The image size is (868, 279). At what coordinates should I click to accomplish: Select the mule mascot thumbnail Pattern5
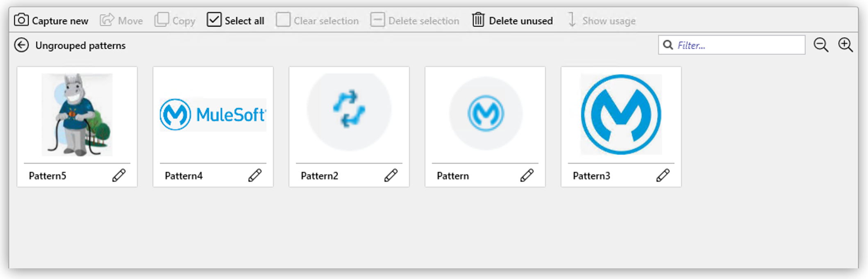(x=77, y=115)
